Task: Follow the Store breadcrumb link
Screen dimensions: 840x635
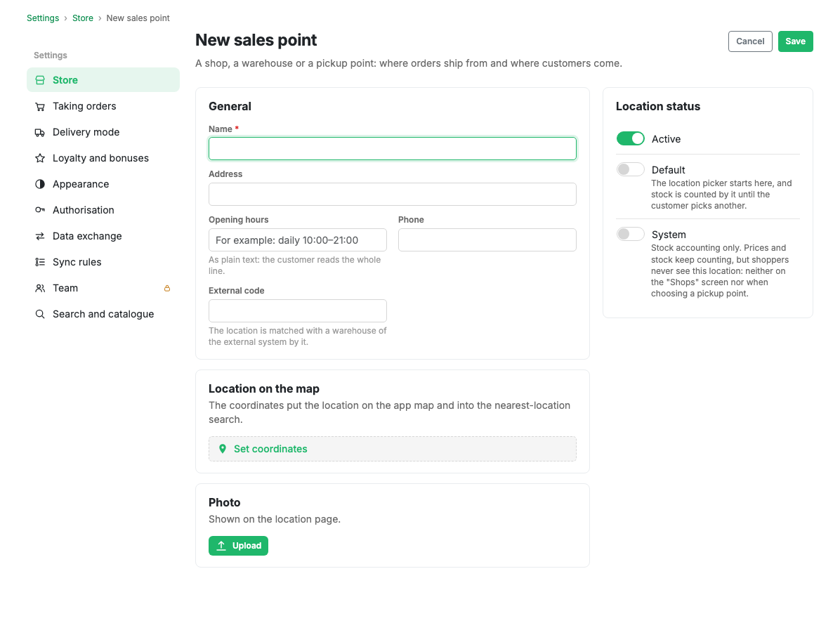Action: [x=83, y=18]
